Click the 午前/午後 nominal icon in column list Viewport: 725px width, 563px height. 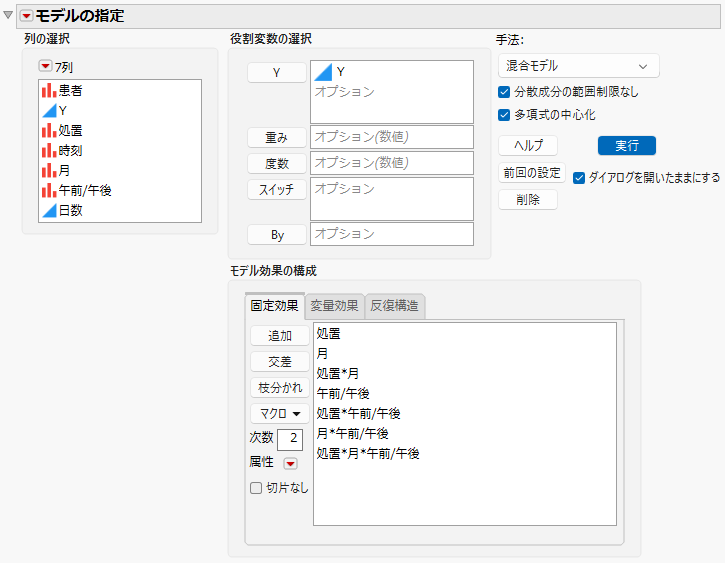[49, 190]
